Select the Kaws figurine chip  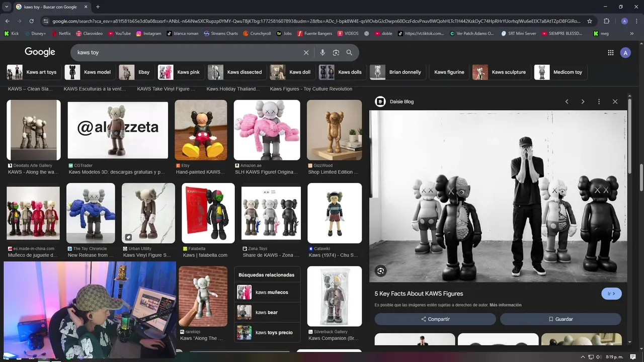pyautogui.click(x=449, y=72)
